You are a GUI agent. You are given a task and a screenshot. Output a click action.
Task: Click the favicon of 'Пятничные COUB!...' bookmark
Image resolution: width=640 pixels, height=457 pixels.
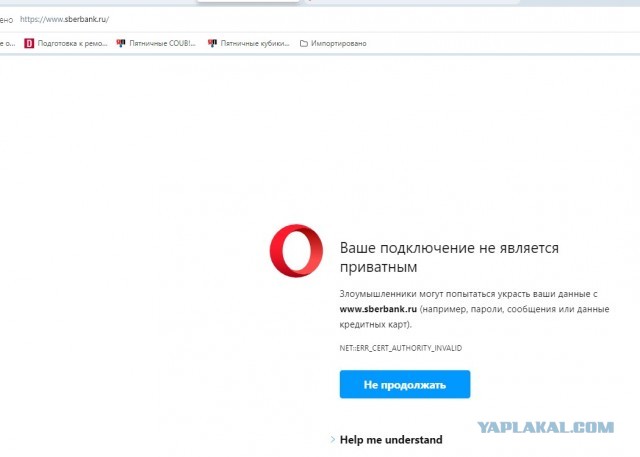121,43
